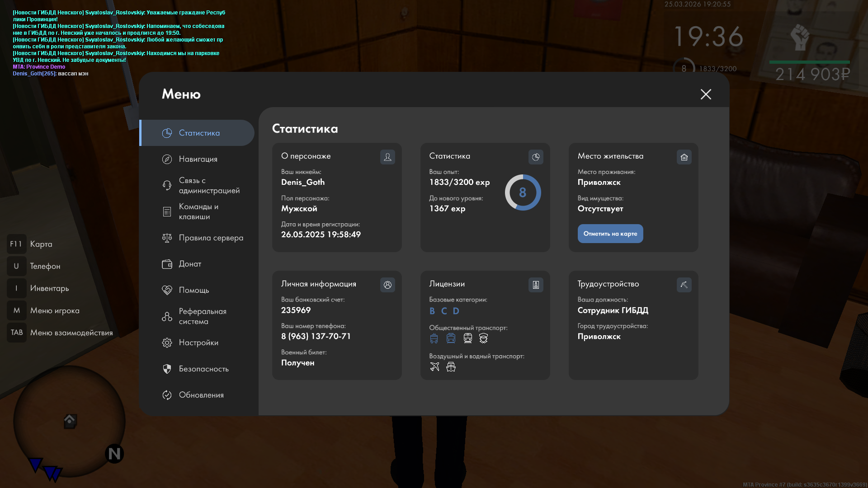
Task: Open the Настройки menu section
Action: pyautogui.click(x=198, y=343)
